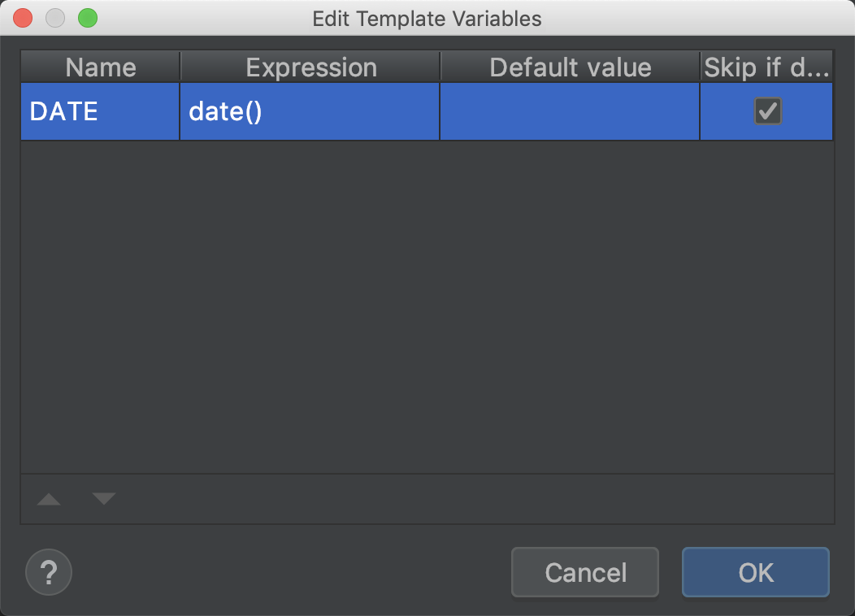Image resolution: width=855 pixels, height=616 pixels.
Task: Click the Default value column header
Action: pos(571,67)
